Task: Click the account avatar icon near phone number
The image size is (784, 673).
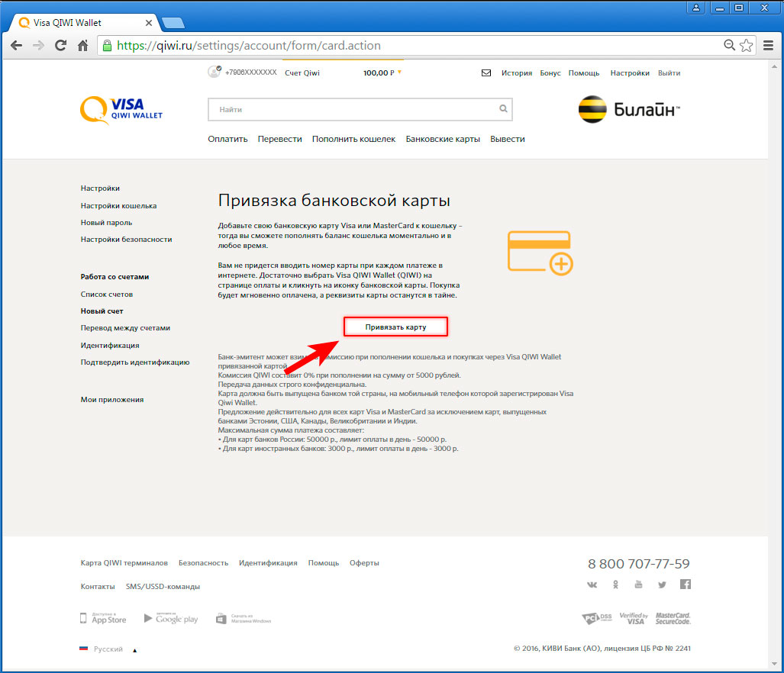Action: (x=215, y=72)
